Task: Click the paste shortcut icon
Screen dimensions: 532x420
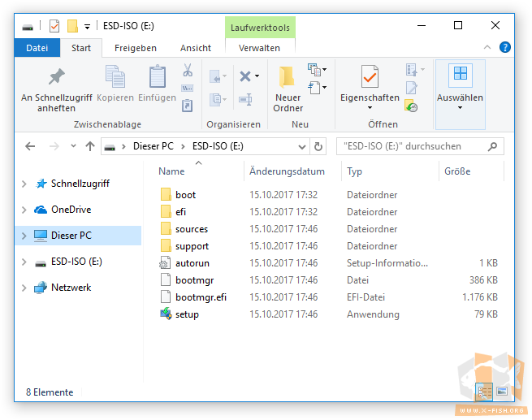Action: (188, 105)
